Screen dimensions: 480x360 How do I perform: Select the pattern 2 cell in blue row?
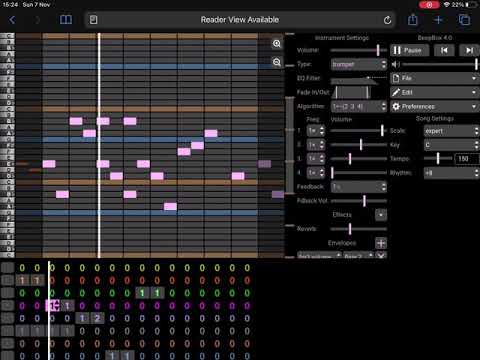coord(97,318)
